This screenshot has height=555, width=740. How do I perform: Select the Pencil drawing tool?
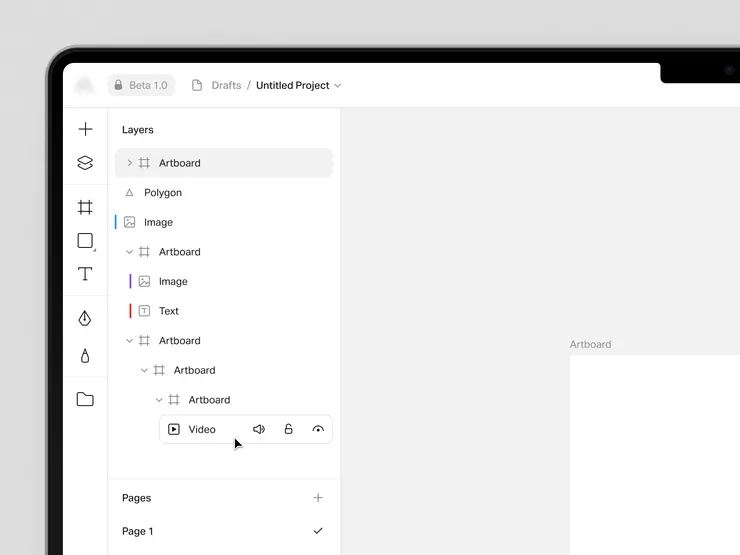85,356
